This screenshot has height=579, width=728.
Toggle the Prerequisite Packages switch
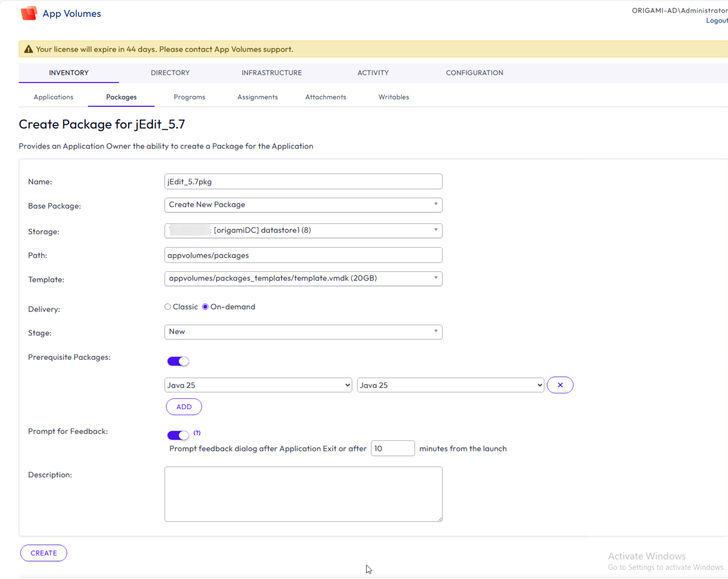(x=178, y=361)
